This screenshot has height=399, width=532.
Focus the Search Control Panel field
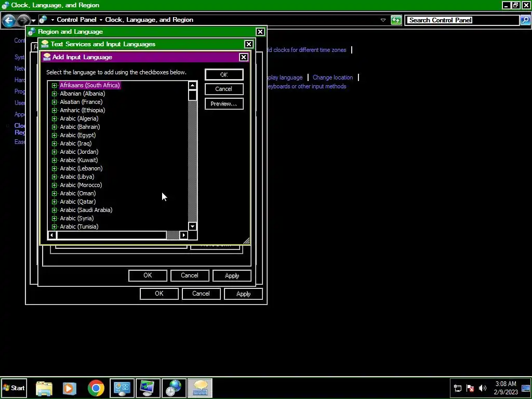pyautogui.click(x=462, y=20)
